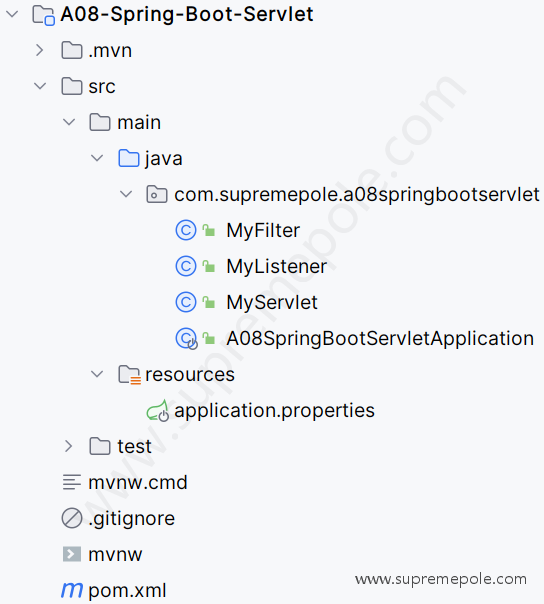Click the MyListener class icon
544x604 pixels.
(186, 266)
